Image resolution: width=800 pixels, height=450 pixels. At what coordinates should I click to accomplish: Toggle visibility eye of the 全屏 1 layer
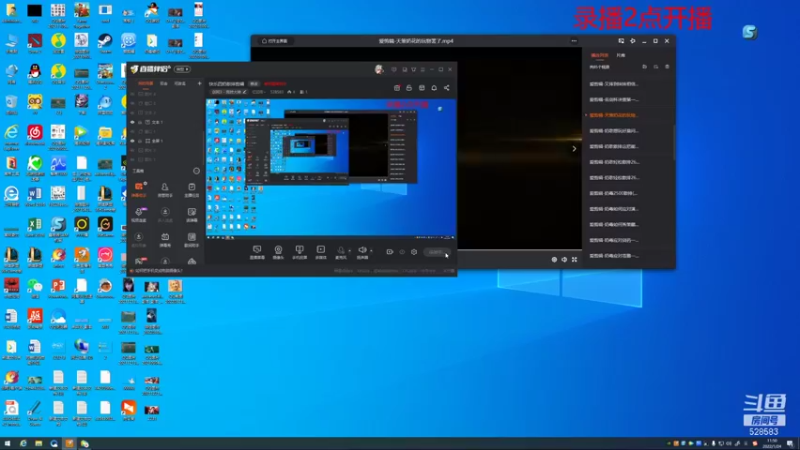(133, 141)
